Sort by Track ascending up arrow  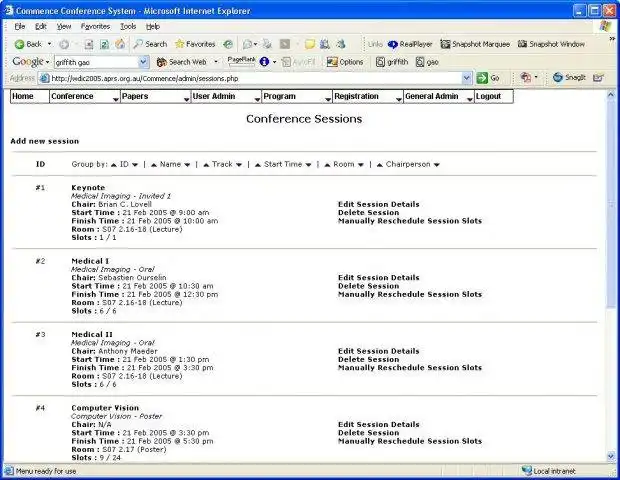(x=206, y=165)
